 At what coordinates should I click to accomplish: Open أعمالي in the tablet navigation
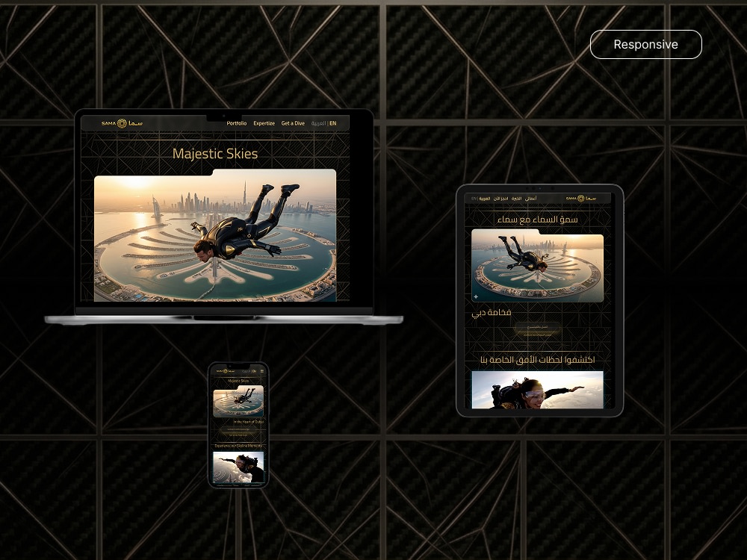(x=530, y=198)
